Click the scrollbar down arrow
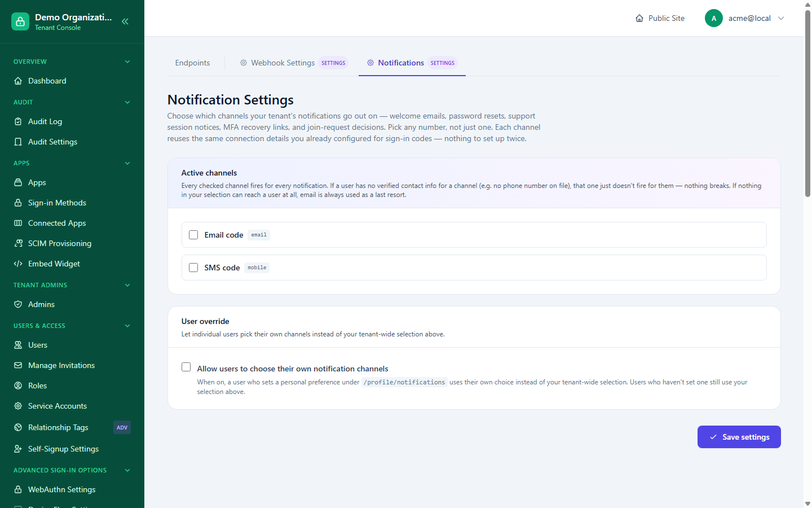 coord(807,503)
